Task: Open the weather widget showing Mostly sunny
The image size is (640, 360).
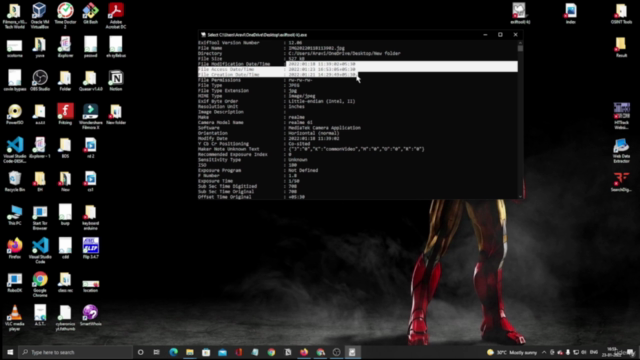Action: [512, 352]
